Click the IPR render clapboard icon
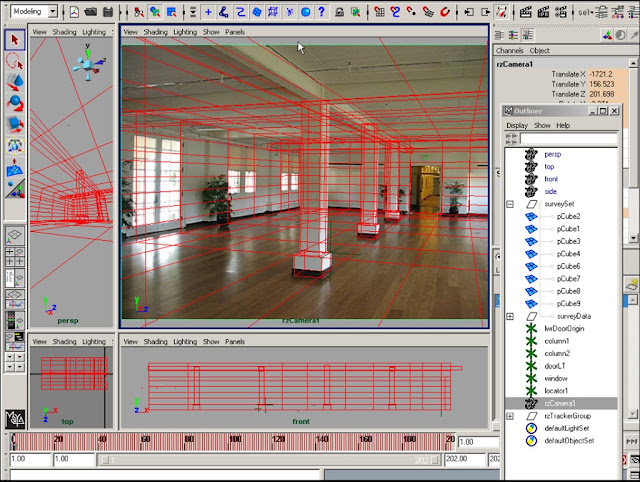This screenshot has width=640, height=482. [x=543, y=12]
